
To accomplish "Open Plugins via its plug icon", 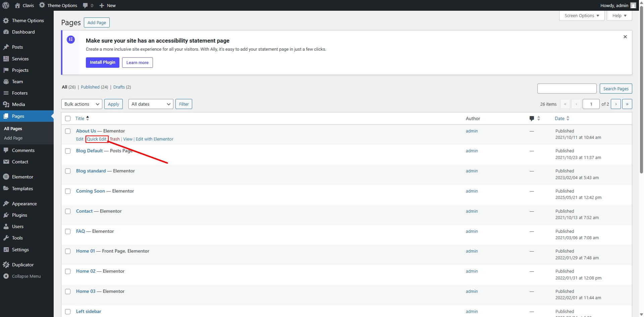I will click(x=6, y=215).
